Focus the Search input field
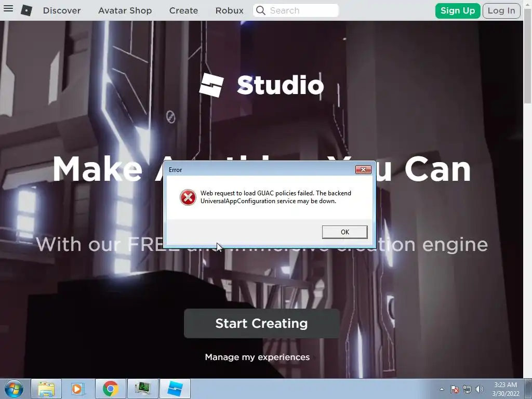Viewport: 532px width, 399px height. pos(296,10)
